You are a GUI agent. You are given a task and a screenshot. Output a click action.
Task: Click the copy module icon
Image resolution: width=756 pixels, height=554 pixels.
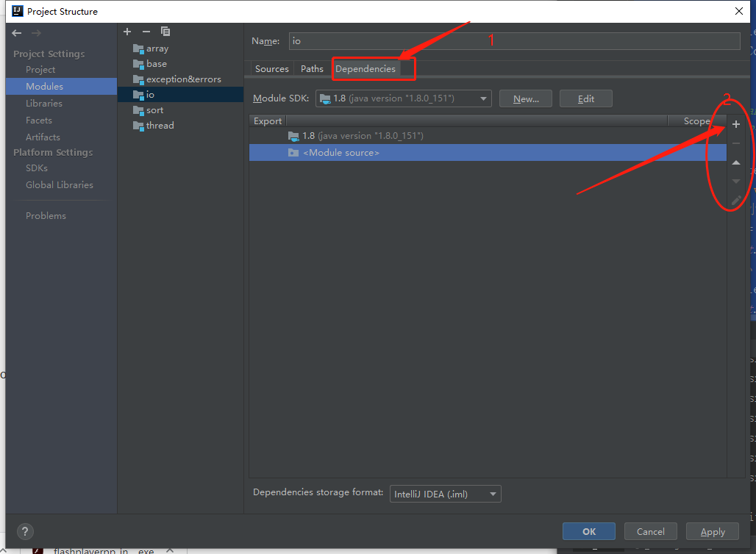tap(165, 32)
